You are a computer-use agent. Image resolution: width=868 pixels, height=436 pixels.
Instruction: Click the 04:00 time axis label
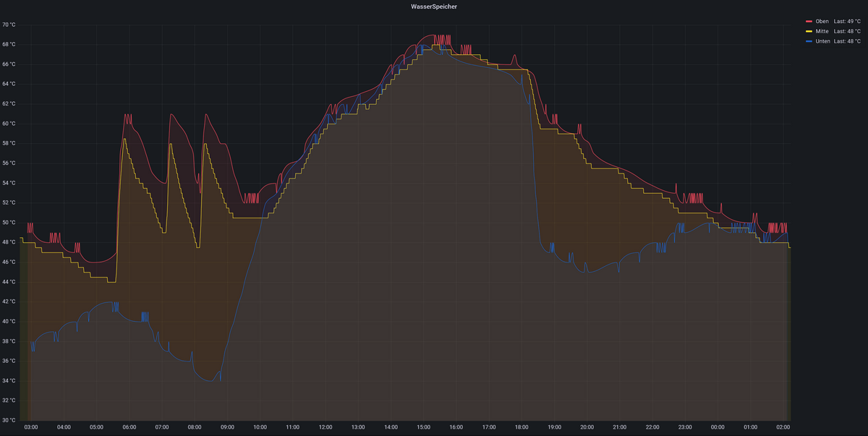[64, 427]
